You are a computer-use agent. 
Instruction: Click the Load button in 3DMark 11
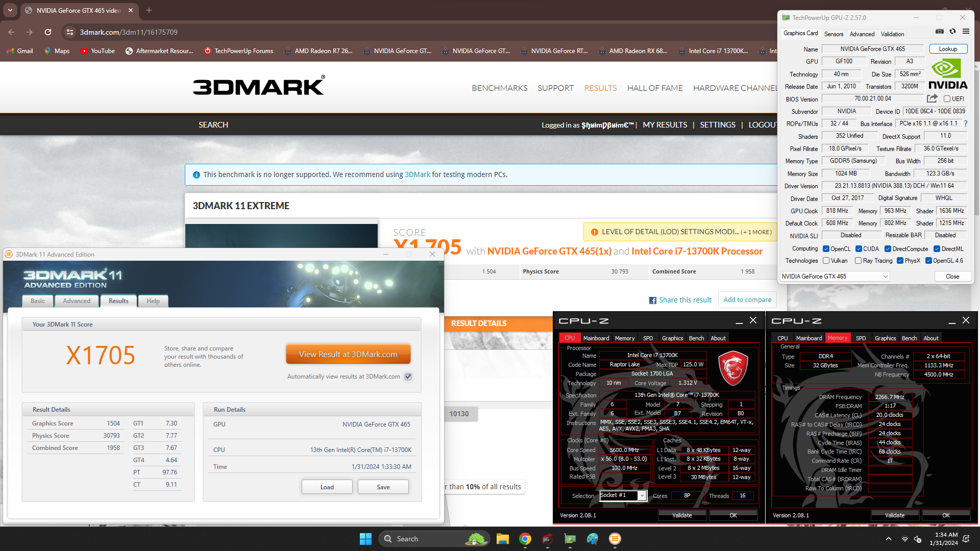coord(327,487)
